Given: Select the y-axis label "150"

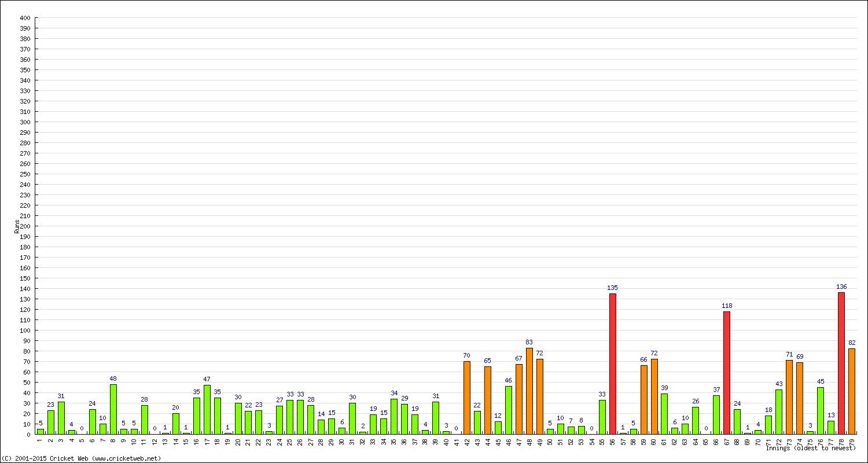Looking at the screenshot, I should pyautogui.click(x=25, y=278).
